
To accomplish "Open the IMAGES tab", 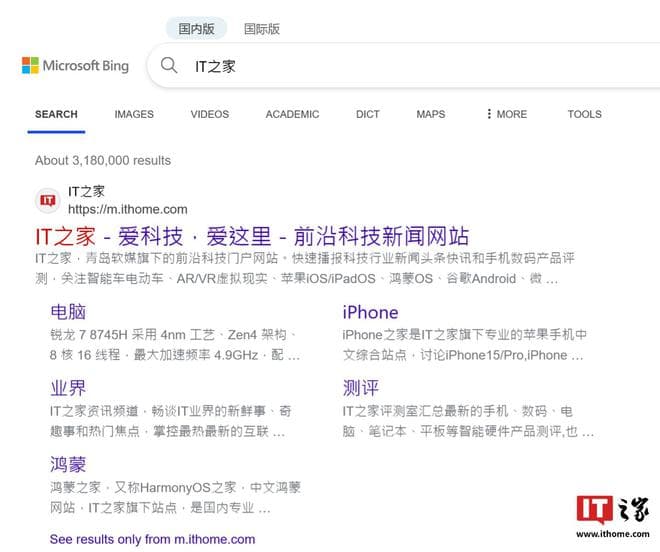I will coord(134,114).
